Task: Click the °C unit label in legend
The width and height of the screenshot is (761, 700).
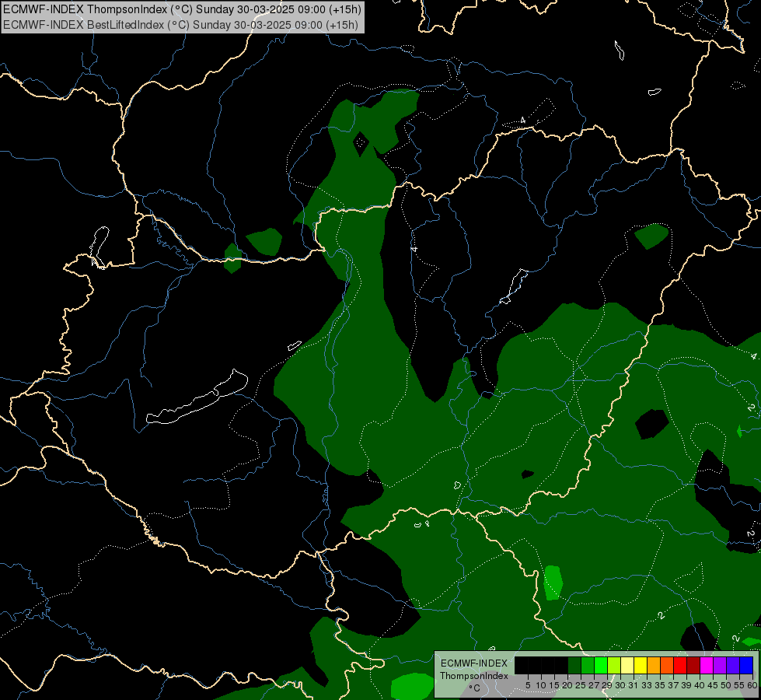Action: [475, 688]
